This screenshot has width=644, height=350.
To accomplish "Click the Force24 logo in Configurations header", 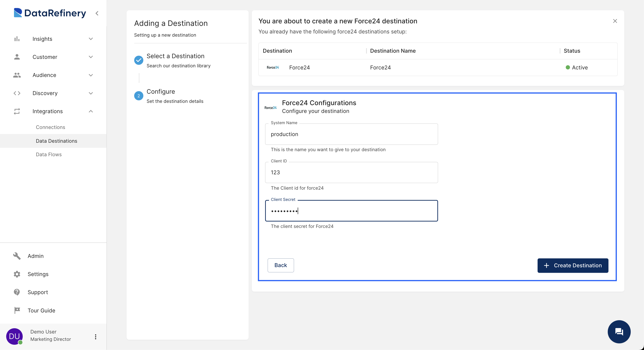I will (270, 108).
